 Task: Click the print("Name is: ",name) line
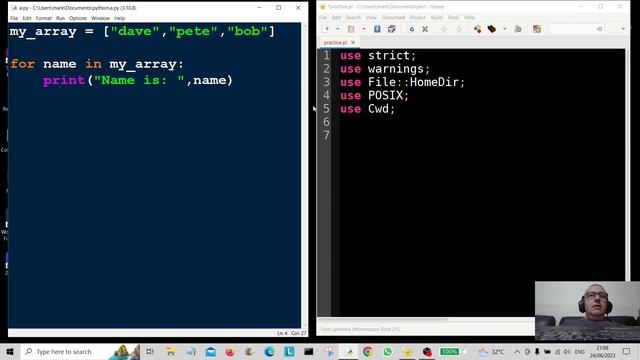[x=138, y=80]
